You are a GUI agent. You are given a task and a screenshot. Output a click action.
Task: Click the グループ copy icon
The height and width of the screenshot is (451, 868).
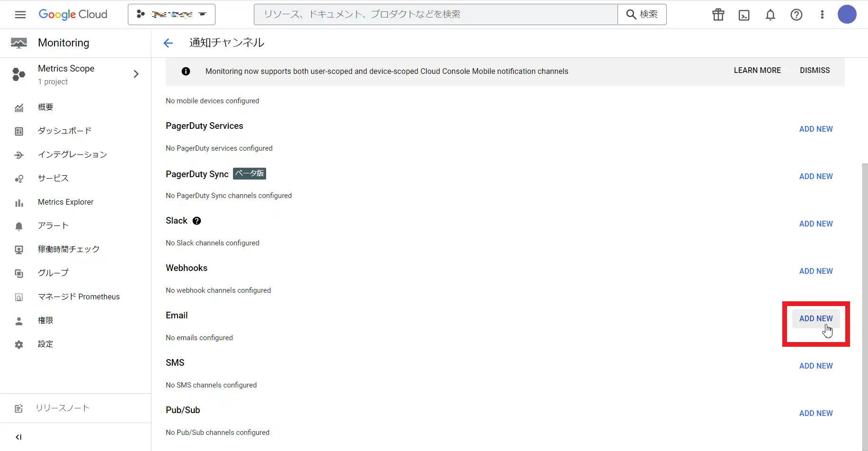(19, 273)
